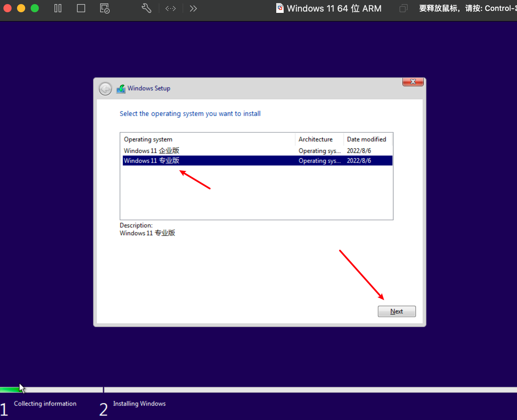
Task: Click architecture cell of 专业版 row
Action: pyautogui.click(x=319, y=161)
